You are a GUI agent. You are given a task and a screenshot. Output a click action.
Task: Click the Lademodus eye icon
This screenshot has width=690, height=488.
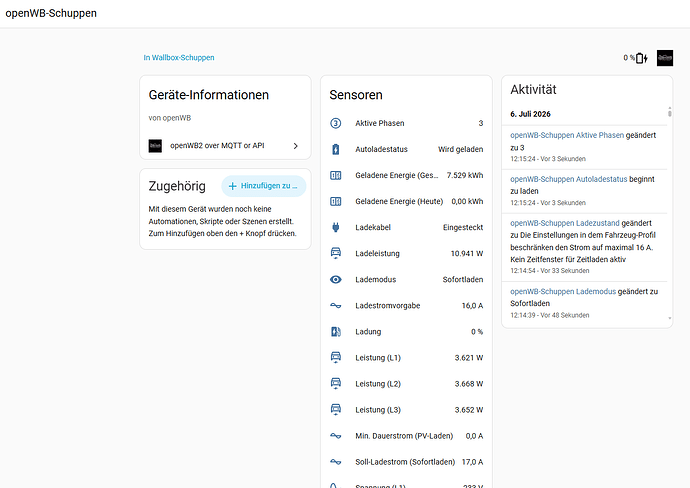tap(335, 279)
